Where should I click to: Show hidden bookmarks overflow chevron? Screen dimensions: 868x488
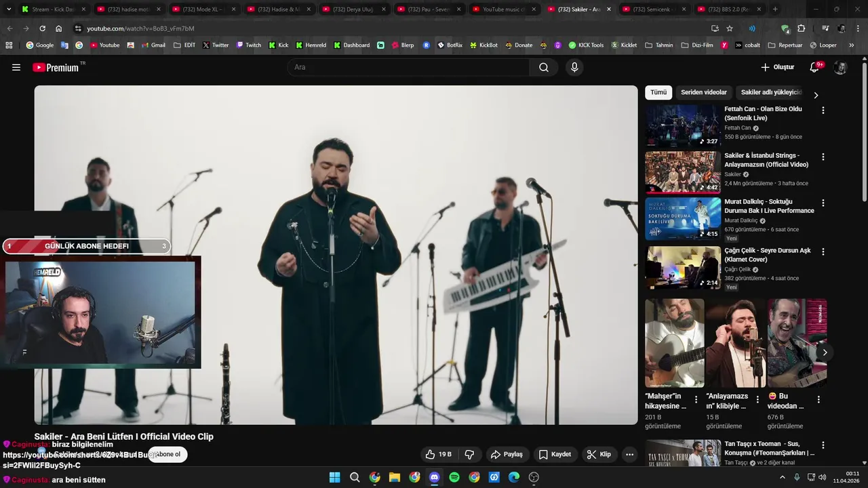coord(852,45)
